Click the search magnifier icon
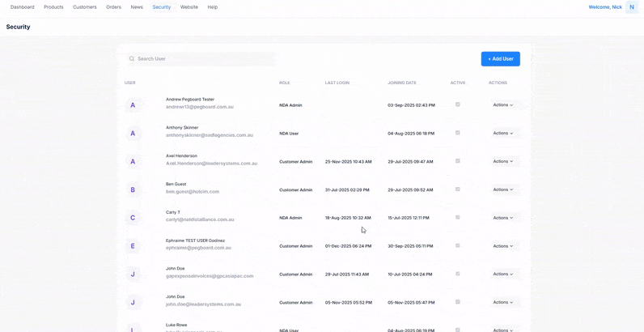The height and width of the screenshot is (332, 644). click(x=132, y=59)
